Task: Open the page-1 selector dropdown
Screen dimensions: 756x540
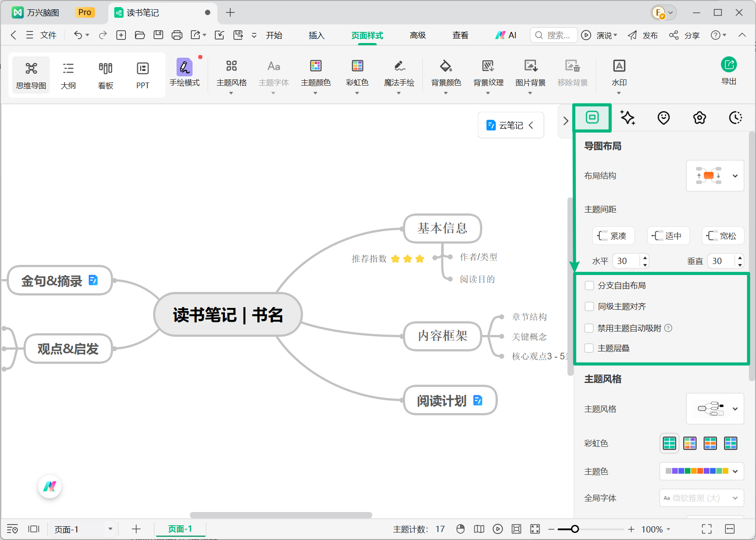Action: 83,529
